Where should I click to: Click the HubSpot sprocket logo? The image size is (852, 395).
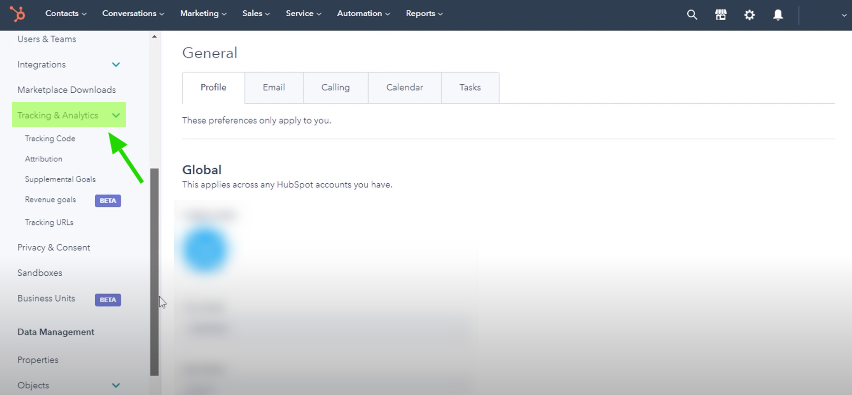pyautogui.click(x=17, y=14)
